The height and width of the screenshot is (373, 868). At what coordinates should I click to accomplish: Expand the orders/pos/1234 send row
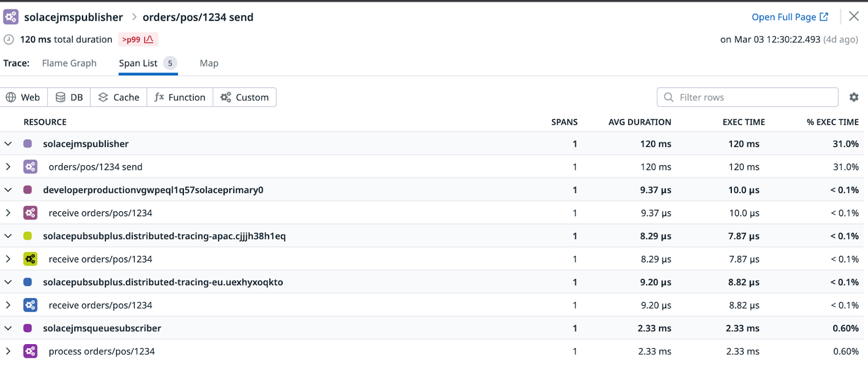coord(8,167)
